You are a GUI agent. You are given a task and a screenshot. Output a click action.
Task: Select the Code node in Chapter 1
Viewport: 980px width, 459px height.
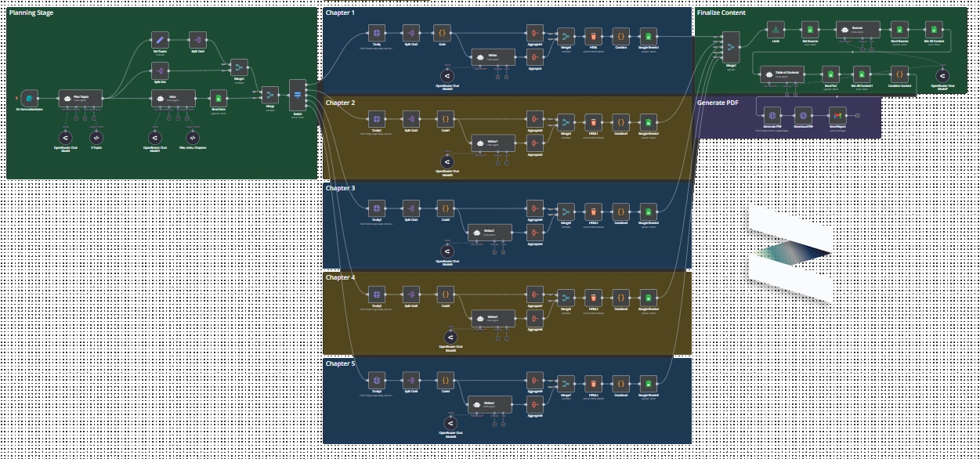click(x=442, y=34)
